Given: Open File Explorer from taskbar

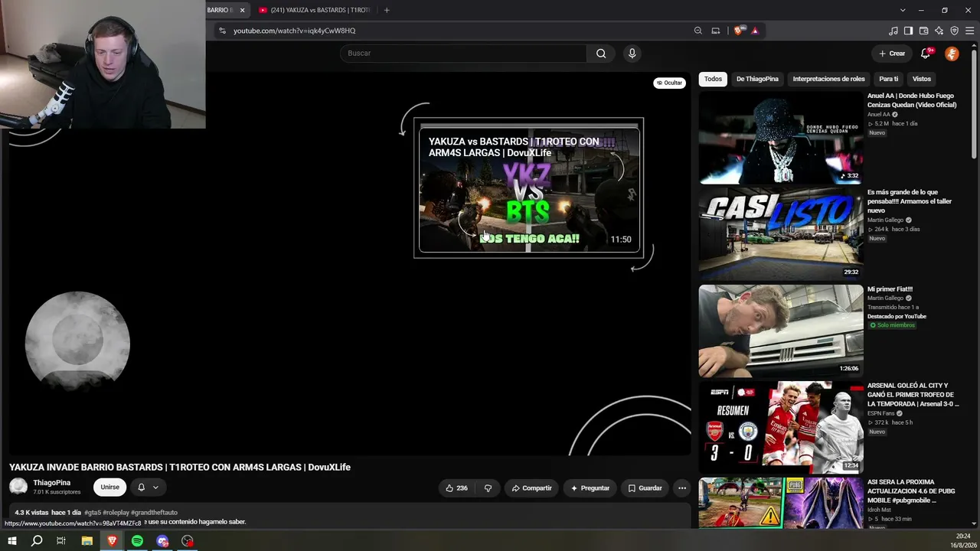Looking at the screenshot, I should pyautogui.click(x=87, y=541).
